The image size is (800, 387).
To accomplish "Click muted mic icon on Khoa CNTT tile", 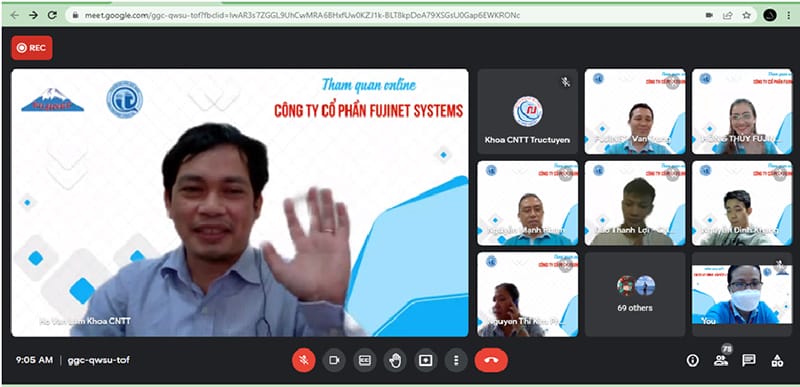I will pyautogui.click(x=565, y=82).
